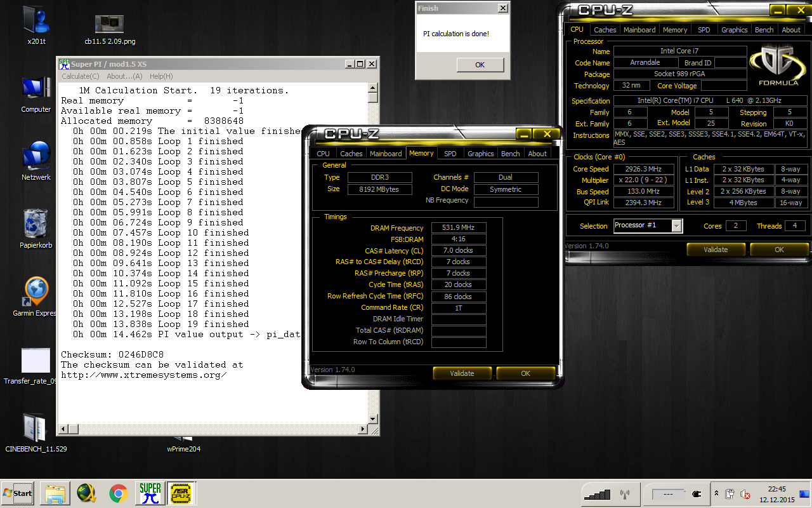
Task: Show hidden tray icons arrow
Action: click(716, 493)
